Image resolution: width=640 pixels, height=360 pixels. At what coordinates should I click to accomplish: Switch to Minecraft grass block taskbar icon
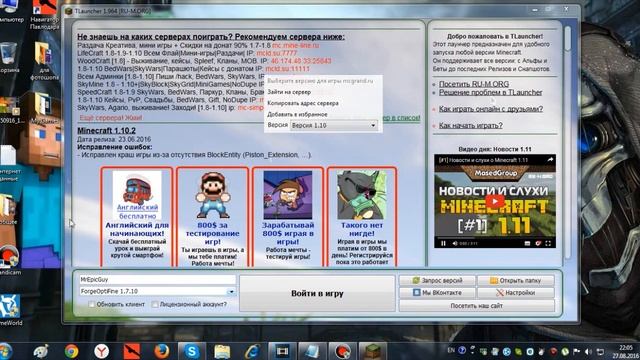click(373, 351)
